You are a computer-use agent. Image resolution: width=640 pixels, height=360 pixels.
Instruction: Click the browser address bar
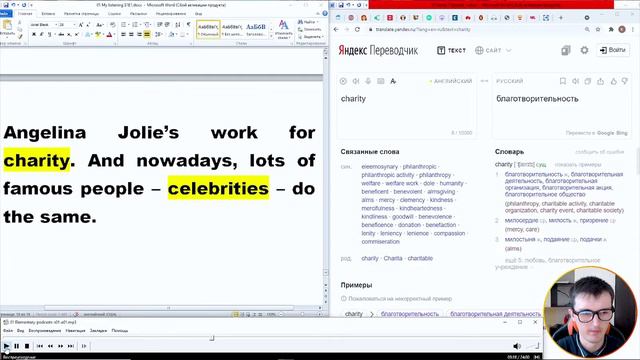pyautogui.click(x=473, y=29)
